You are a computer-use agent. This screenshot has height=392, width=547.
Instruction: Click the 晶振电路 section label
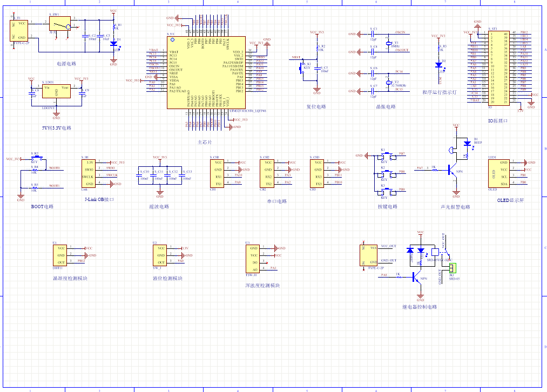(386, 107)
